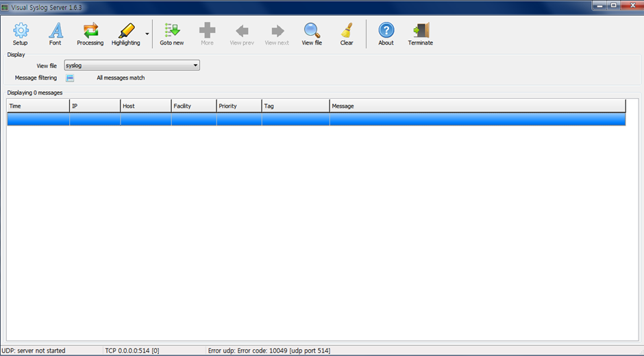Sort by the Host column header
This screenshot has height=356, width=644.
(146, 106)
